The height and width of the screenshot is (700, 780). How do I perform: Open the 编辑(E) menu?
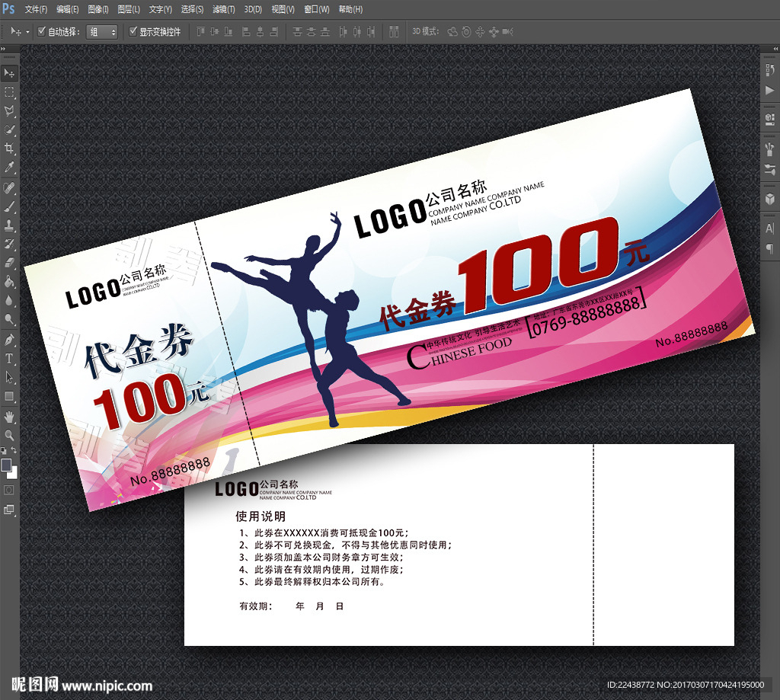click(67, 9)
